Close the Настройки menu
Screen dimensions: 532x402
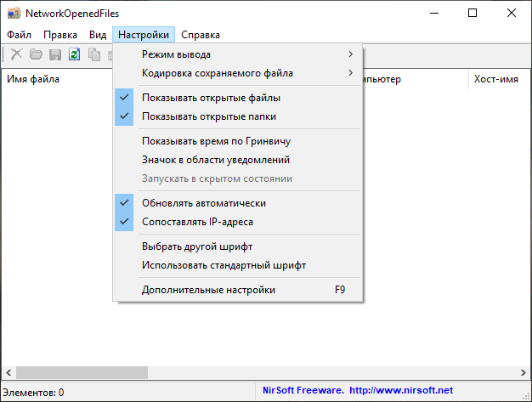click(144, 35)
